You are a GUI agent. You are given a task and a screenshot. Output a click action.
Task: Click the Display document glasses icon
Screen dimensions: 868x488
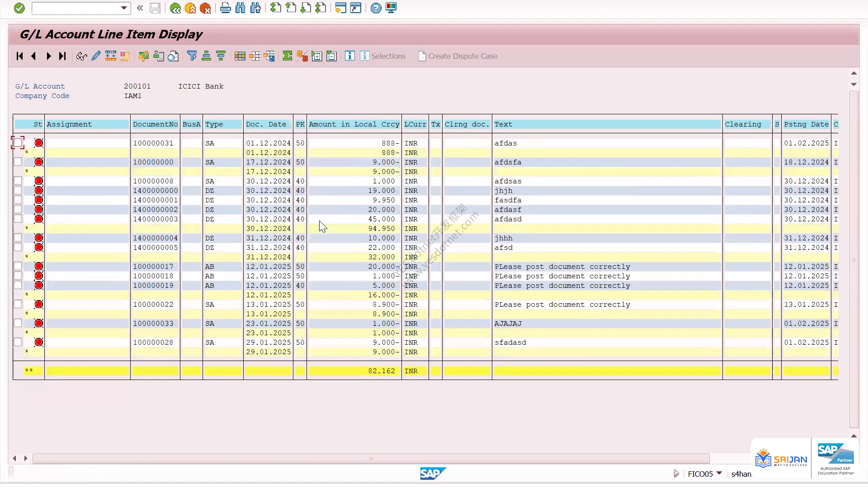coord(81,56)
